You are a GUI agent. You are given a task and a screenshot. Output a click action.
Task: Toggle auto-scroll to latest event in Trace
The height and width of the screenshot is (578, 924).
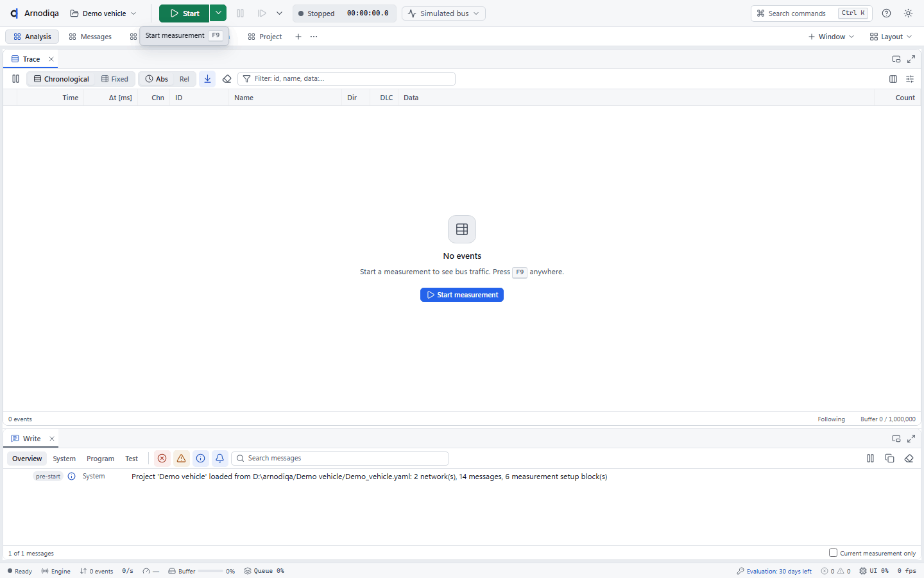(207, 79)
